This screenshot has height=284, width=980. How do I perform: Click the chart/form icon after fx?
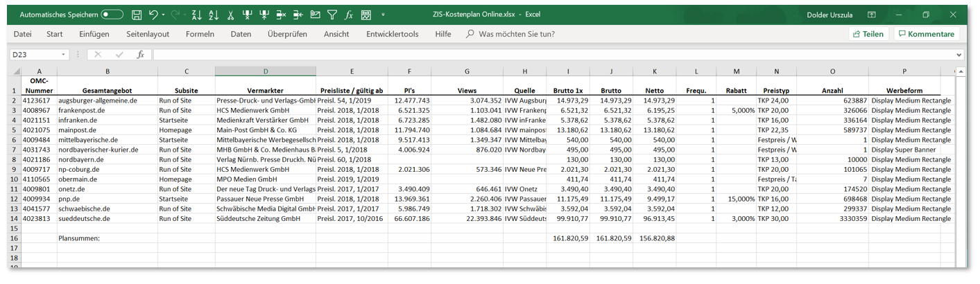[366, 14]
